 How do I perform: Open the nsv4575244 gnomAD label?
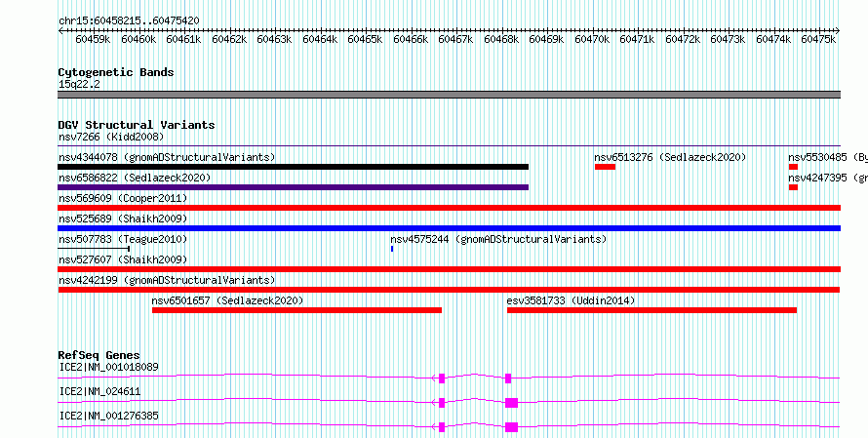coord(498,239)
